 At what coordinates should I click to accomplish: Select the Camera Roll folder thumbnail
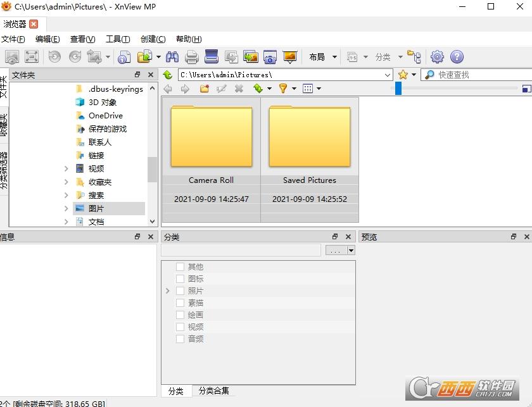(212, 160)
